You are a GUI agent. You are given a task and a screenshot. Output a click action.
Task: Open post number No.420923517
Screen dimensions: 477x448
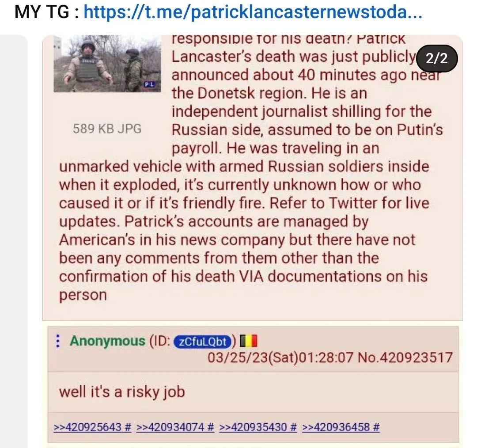(405, 357)
